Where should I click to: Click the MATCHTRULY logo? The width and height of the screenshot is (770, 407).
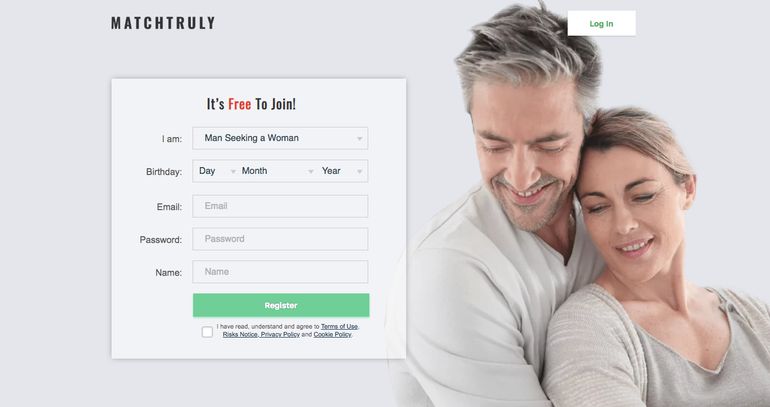click(163, 23)
